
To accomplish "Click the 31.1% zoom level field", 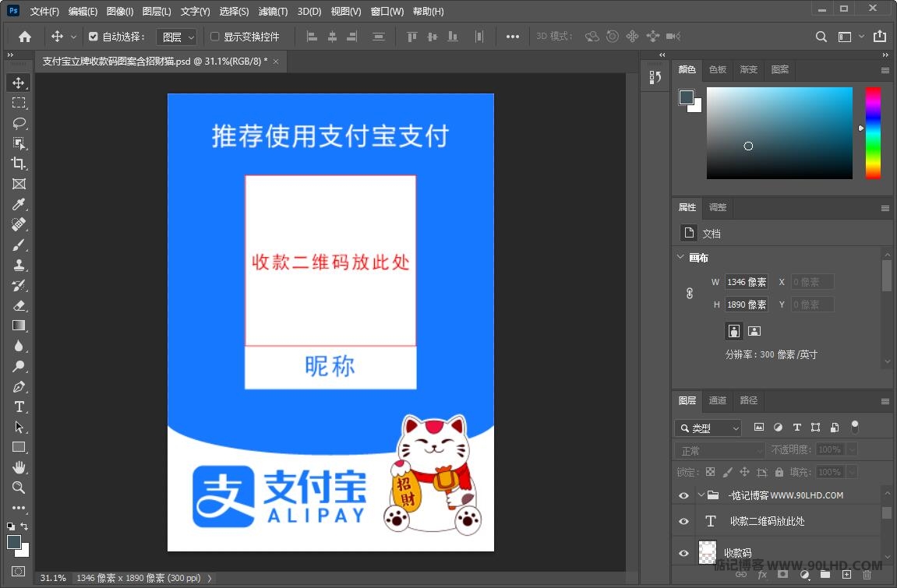I will pos(53,579).
